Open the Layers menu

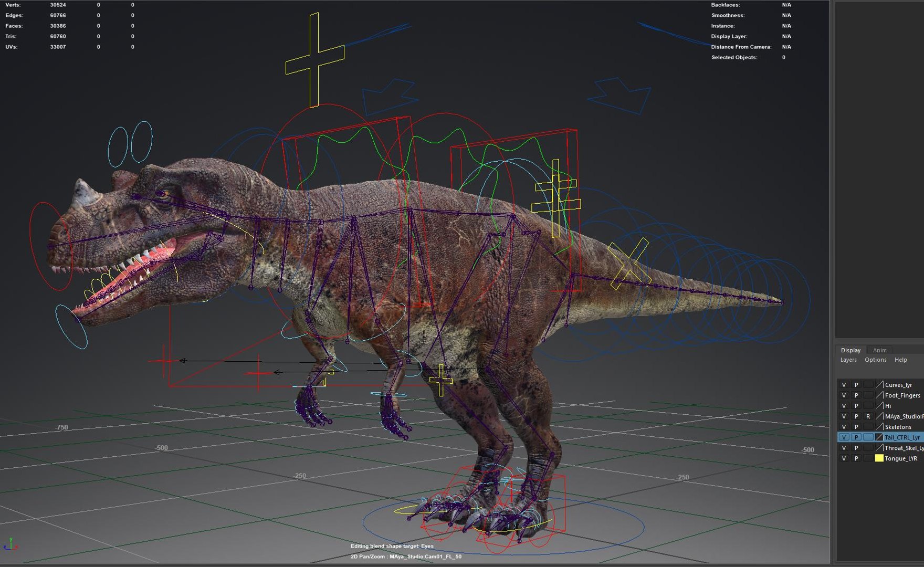848,360
